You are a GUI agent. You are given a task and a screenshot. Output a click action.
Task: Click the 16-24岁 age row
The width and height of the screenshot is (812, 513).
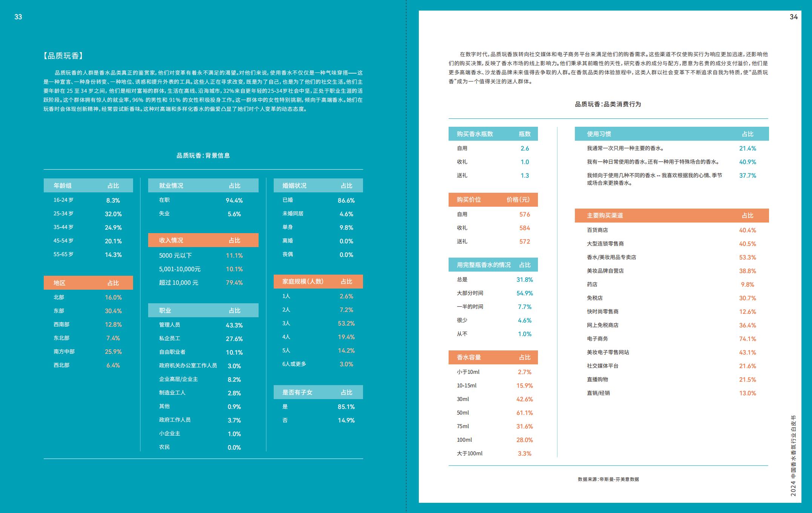(88, 200)
